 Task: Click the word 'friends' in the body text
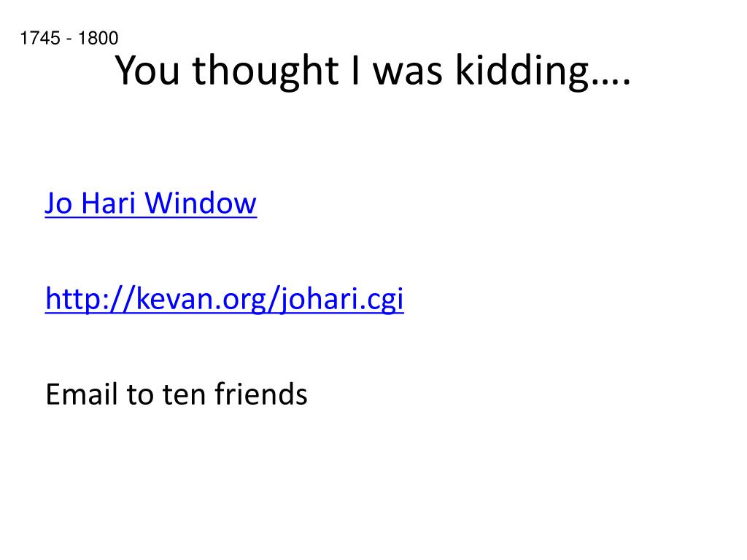click(261, 394)
